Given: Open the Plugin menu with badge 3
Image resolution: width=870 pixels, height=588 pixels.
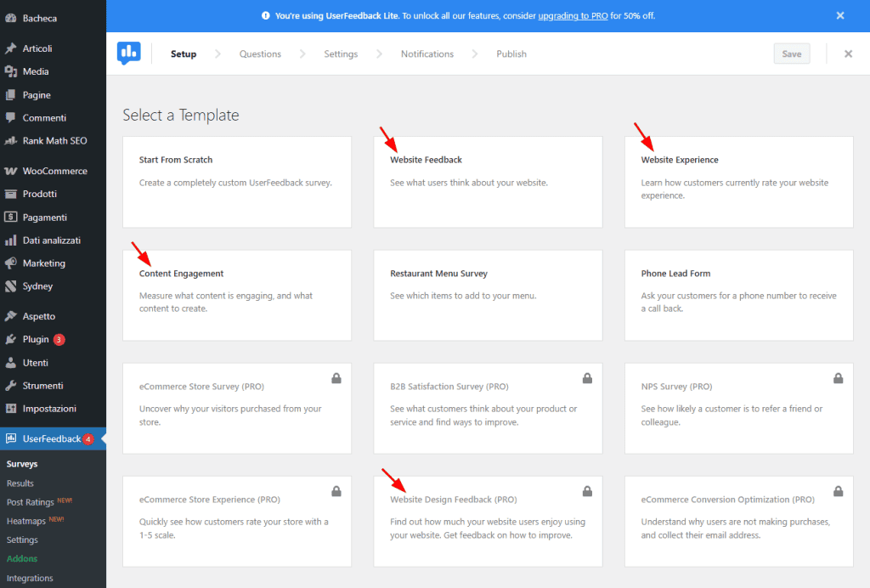Looking at the screenshot, I should coord(34,339).
